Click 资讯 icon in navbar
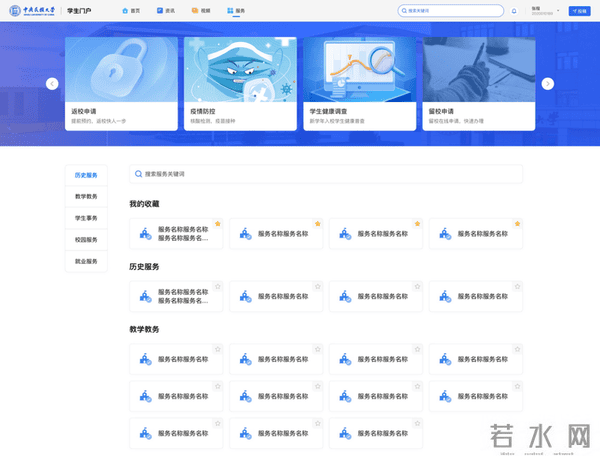The height and width of the screenshot is (456, 600). [160, 11]
